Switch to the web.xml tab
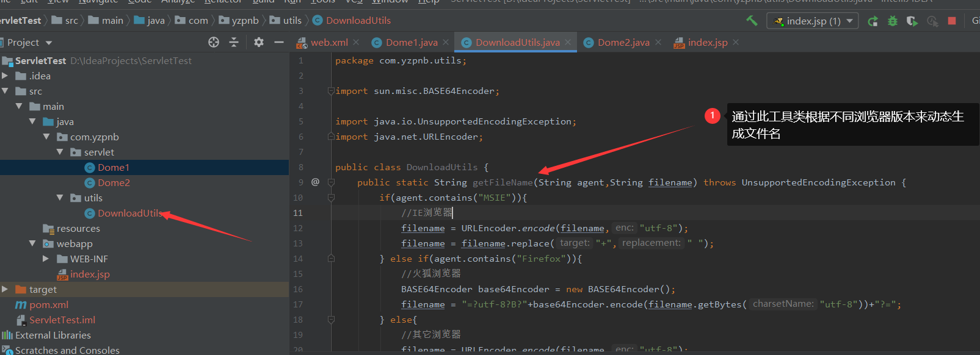Viewport: 980px width, 355px height. coord(329,42)
